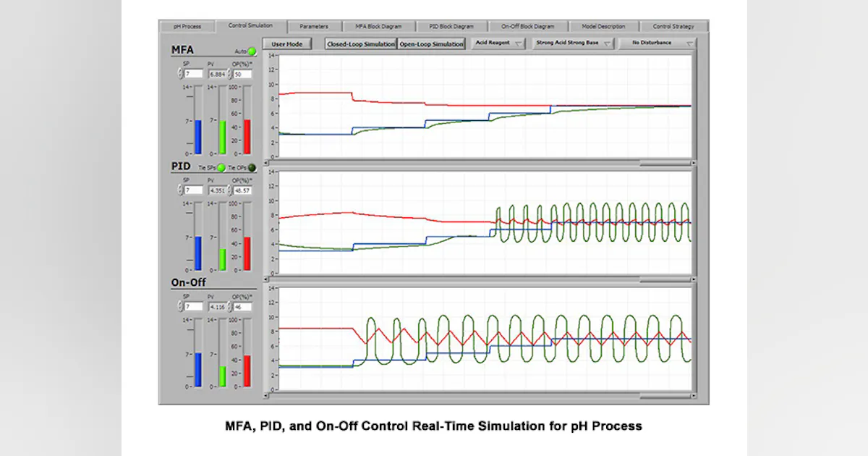Click the MFA PV value 6.884
Screen dimensions: 868x456
[218, 74]
